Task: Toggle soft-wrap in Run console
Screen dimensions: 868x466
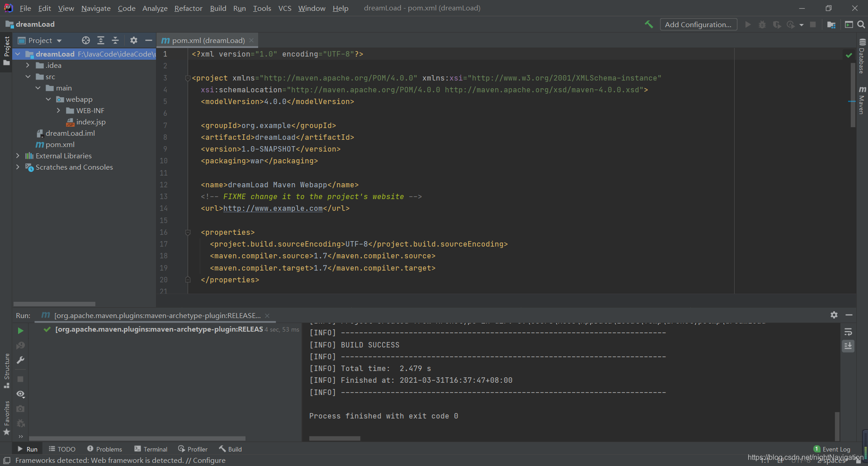Action: point(848,332)
